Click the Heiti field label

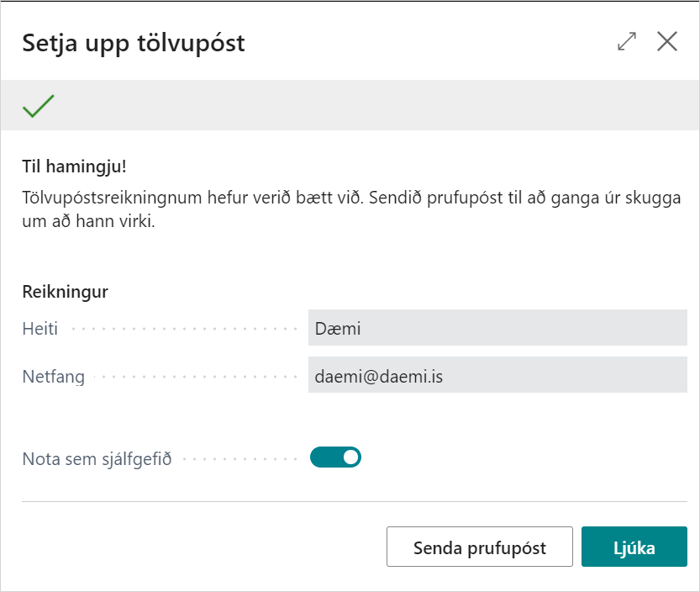(x=40, y=329)
